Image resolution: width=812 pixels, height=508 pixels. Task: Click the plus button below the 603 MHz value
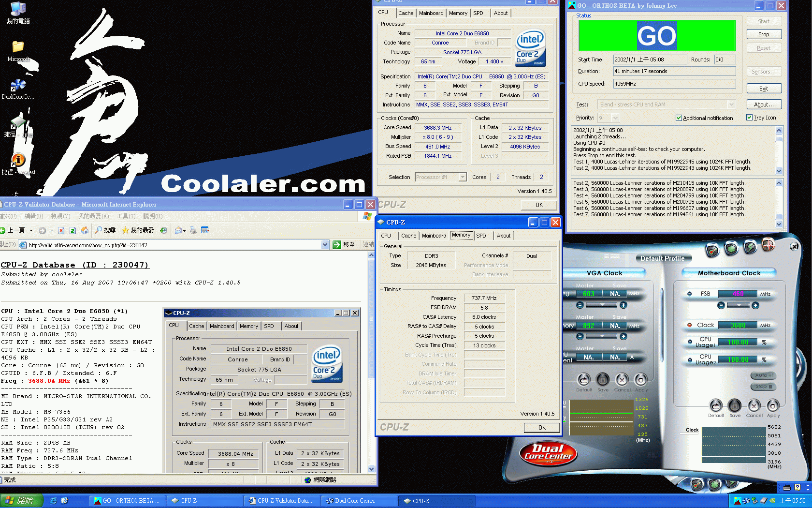623,305
